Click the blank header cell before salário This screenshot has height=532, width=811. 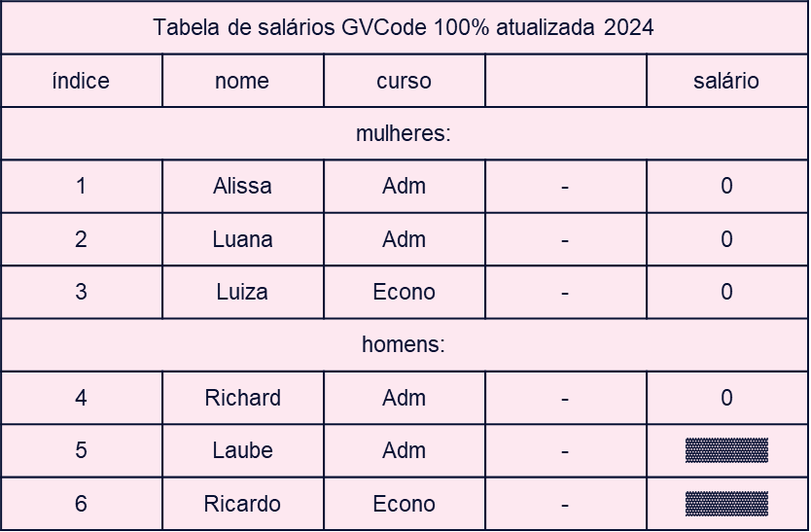[565, 81]
